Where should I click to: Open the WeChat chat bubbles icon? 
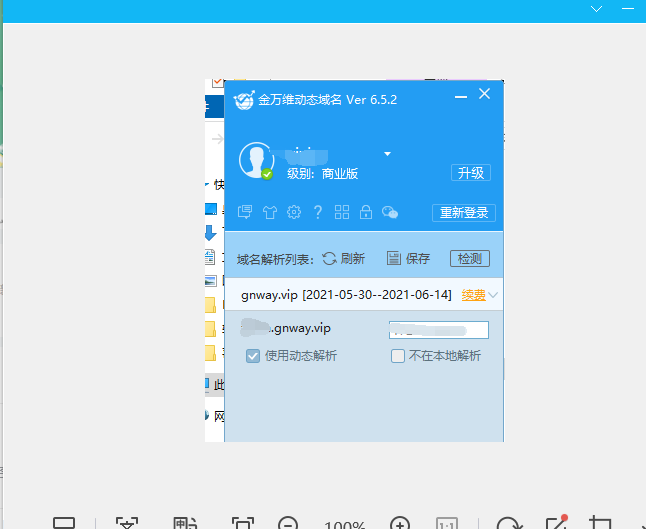(x=390, y=212)
